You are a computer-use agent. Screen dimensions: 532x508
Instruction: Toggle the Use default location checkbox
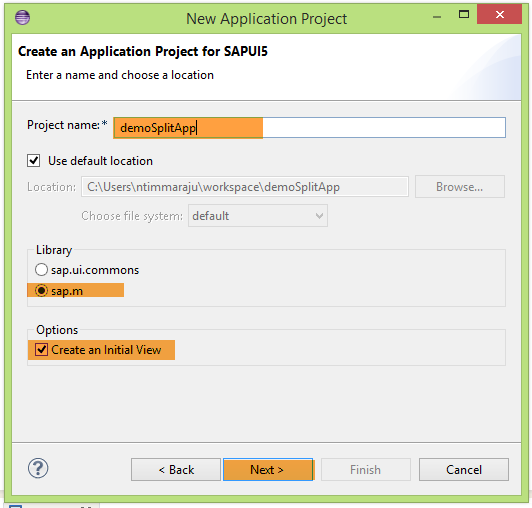click(34, 161)
